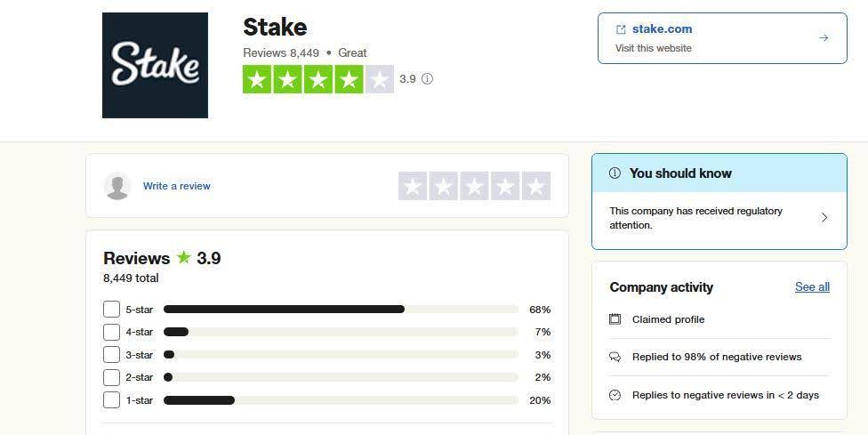This screenshot has height=435, width=868.
Task: Select the first empty rating star
Action: 413,186
